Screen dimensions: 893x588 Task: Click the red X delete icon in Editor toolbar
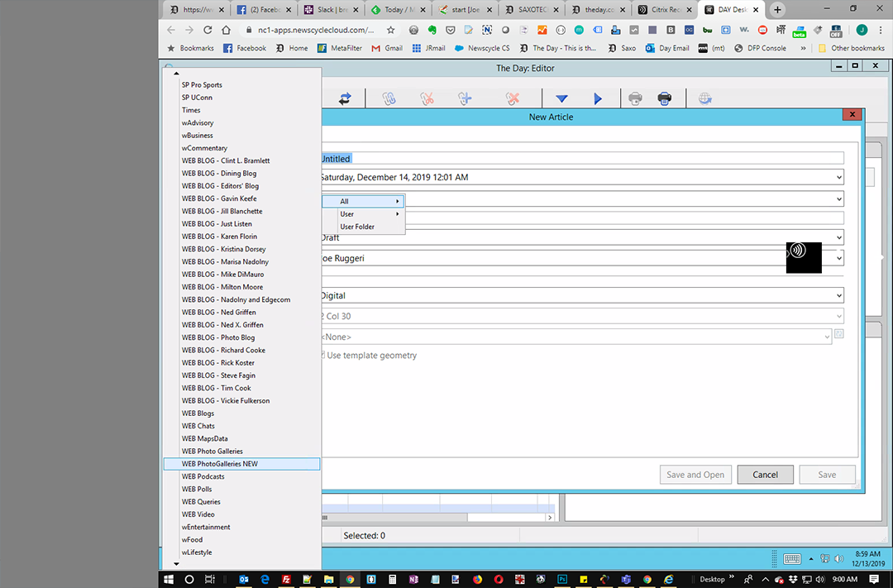point(513,98)
